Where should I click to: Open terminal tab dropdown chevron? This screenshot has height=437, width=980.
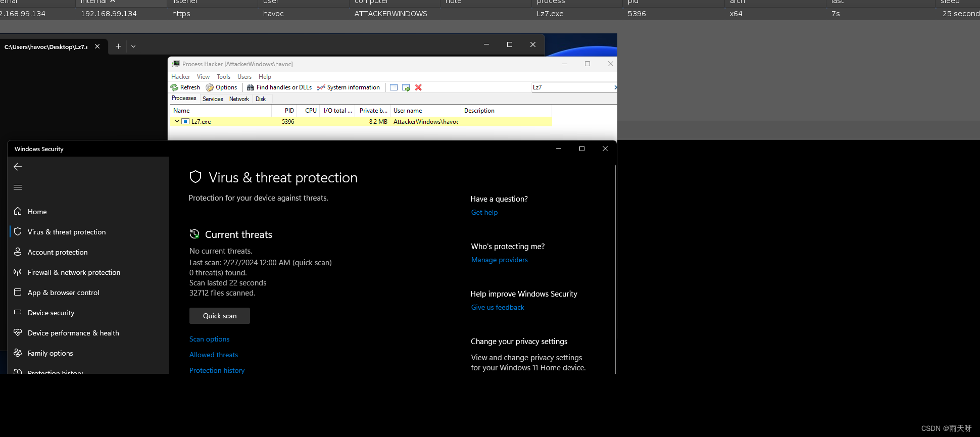coord(133,46)
